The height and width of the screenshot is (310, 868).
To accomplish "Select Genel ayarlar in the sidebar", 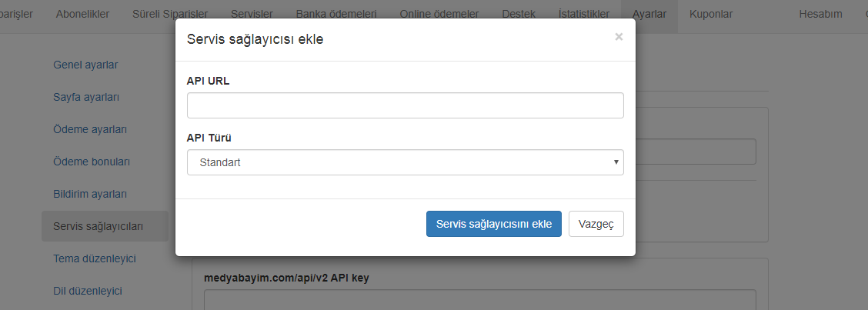I will coord(85,65).
